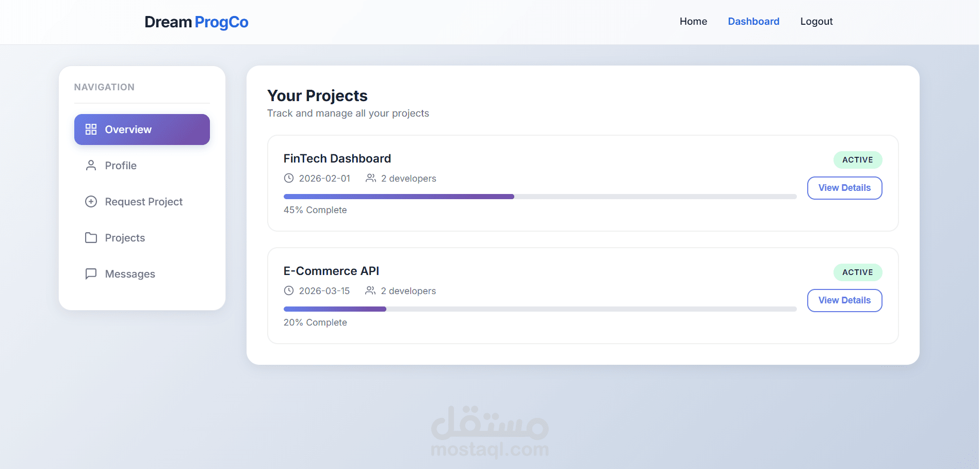Image resolution: width=980 pixels, height=469 pixels.
Task: Click the Profile person icon
Action: pyautogui.click(x=91, y=166)
